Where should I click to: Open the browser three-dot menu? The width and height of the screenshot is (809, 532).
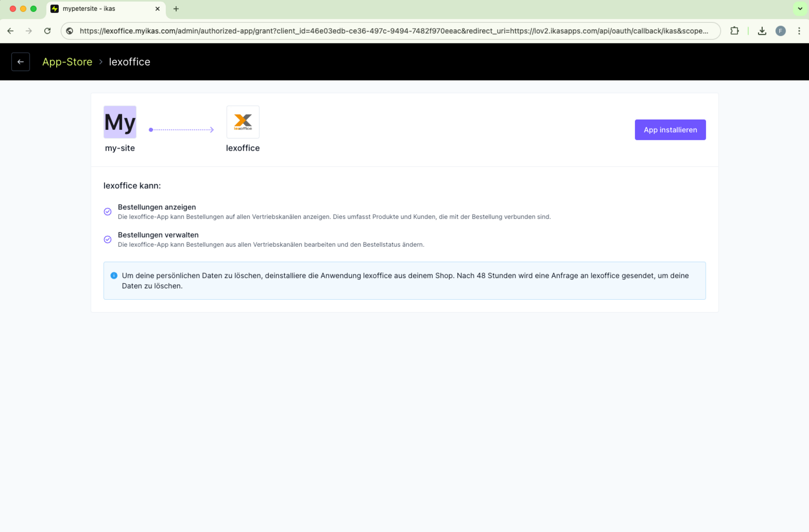click(x=799, y=31)
